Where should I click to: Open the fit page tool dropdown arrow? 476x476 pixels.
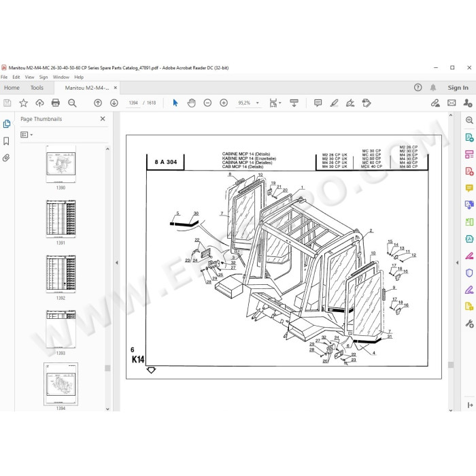click(280, 103)
